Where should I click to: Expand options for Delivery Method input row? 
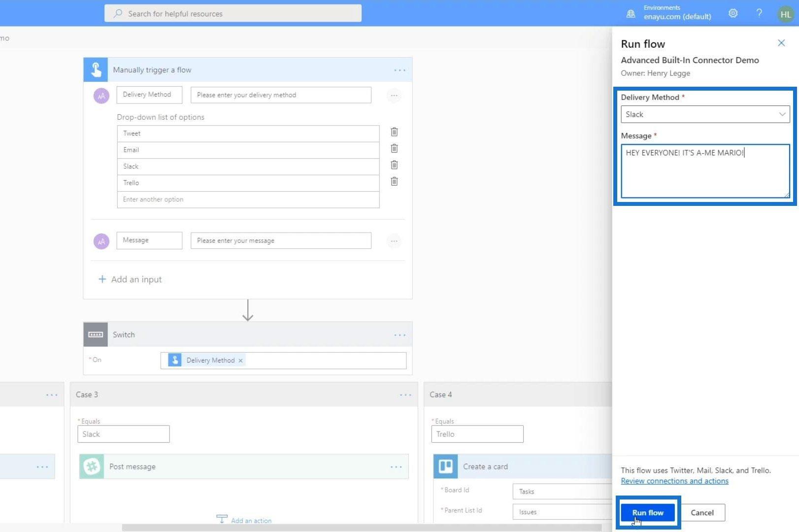[394, 96]
